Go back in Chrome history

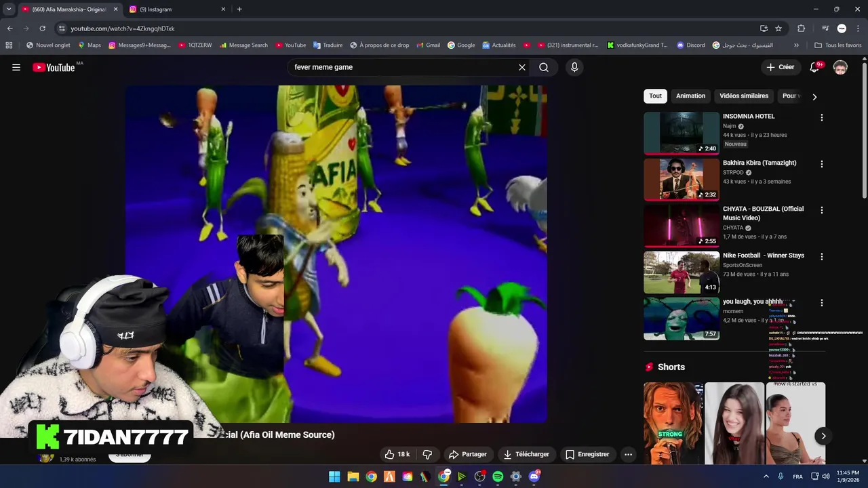[9, 28]
